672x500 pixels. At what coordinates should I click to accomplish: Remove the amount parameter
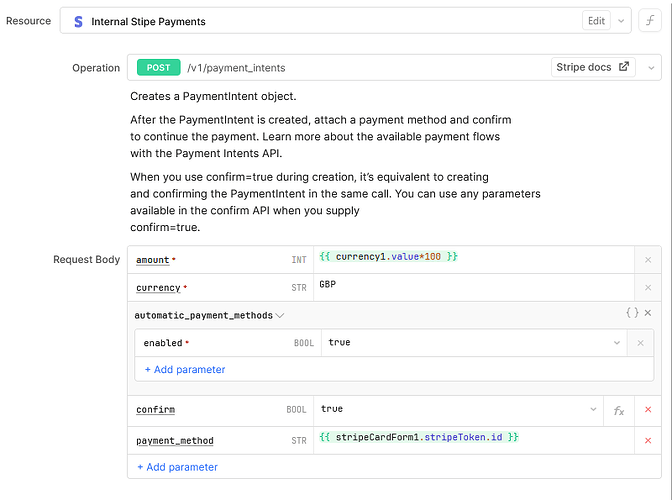click(648, 260)
